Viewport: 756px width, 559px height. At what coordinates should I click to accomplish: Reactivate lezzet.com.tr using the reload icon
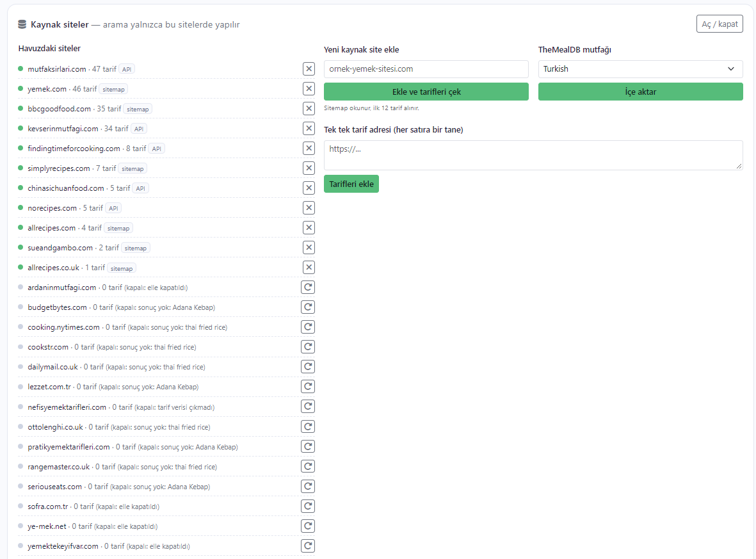[x=308, y=386]
